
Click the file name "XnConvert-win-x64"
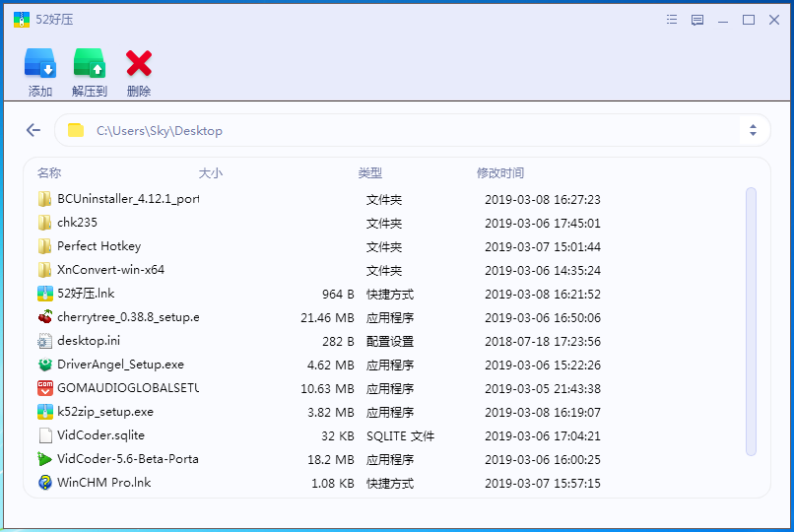pyautogui.click(x=110, y=270)
